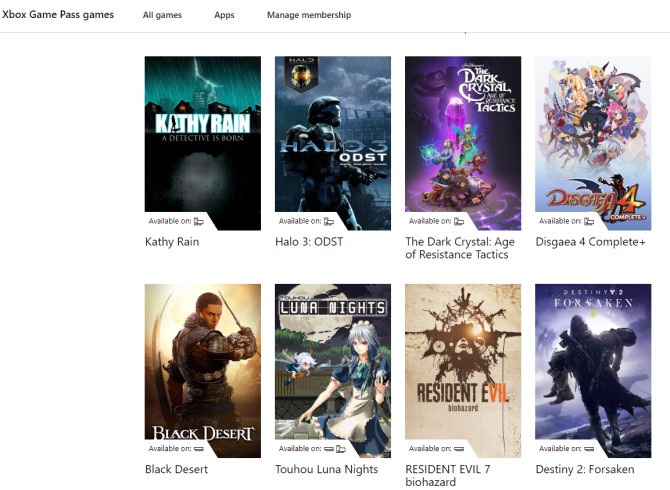Click the Halo 3: ODST title link

pyautogui.click(x=309, y=242)
